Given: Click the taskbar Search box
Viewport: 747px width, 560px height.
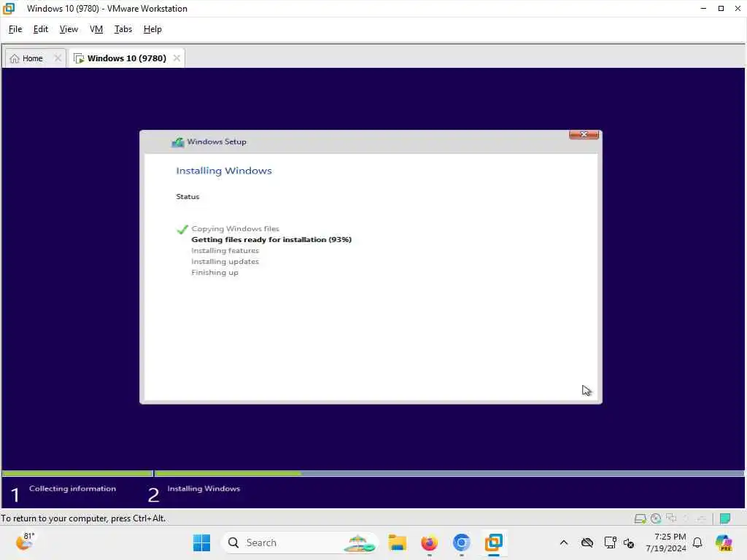Looking at the screenshot, I should click(300, 542).
